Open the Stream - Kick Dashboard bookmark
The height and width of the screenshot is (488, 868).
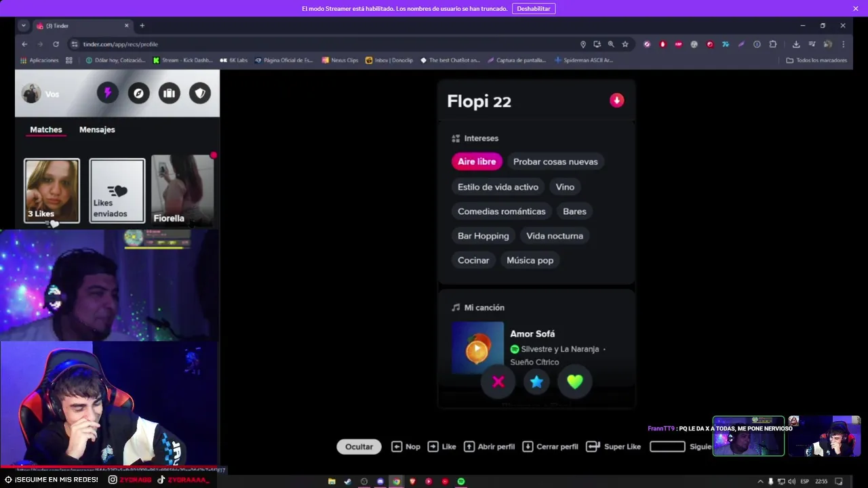coord(182,60)
